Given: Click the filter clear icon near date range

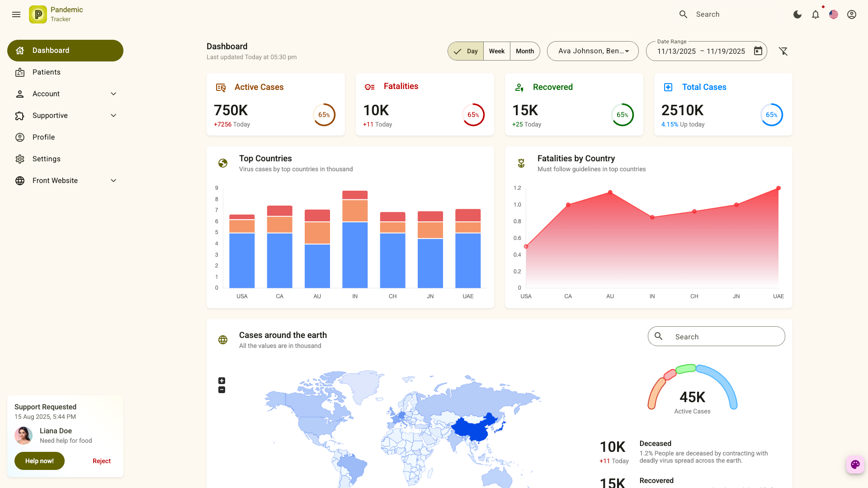Looking at the screenshot, I should pyautogui.click(x=783, y=51).
